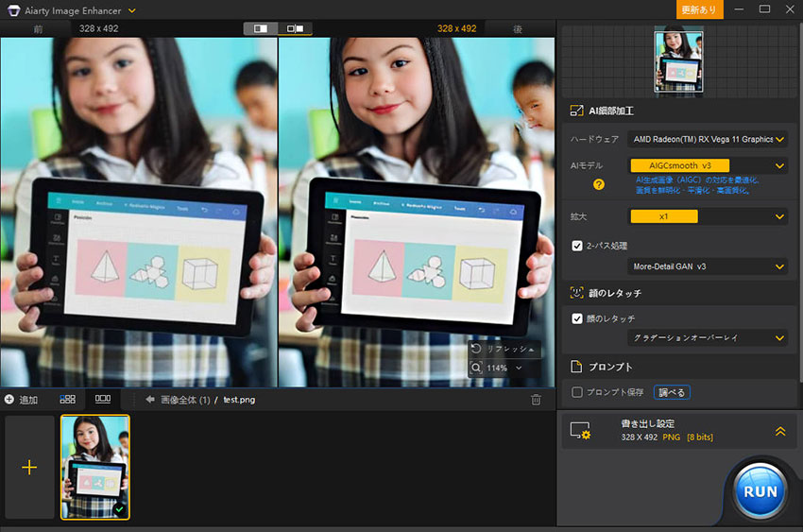Click the 前 before label
803x532 pixels.
(x=38, y=29)
